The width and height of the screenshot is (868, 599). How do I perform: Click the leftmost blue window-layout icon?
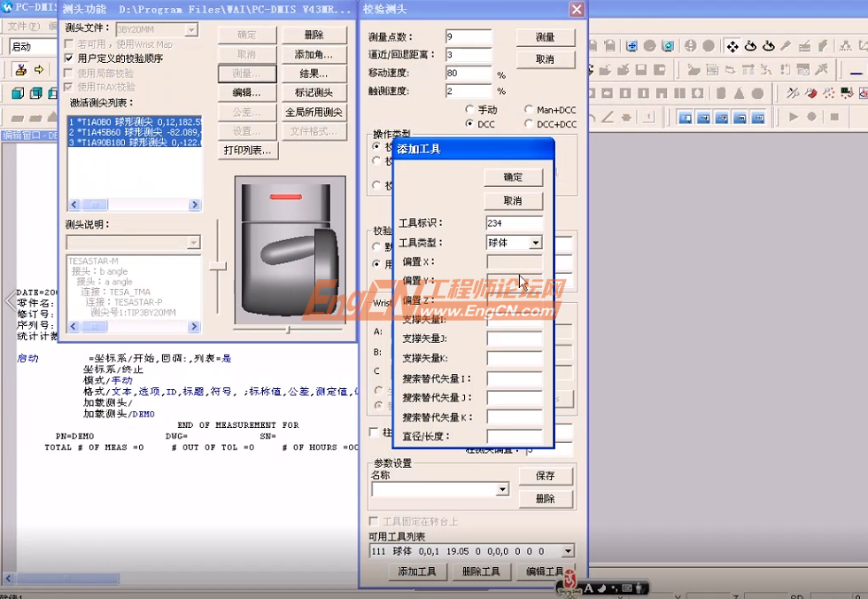pos(686,117)
